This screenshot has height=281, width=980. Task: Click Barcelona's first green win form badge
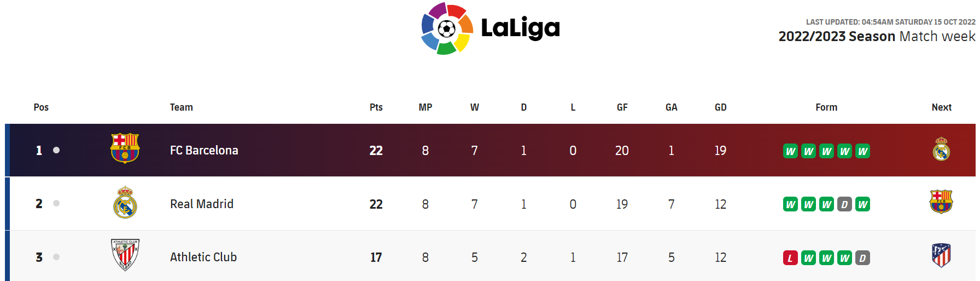point(790,151)
